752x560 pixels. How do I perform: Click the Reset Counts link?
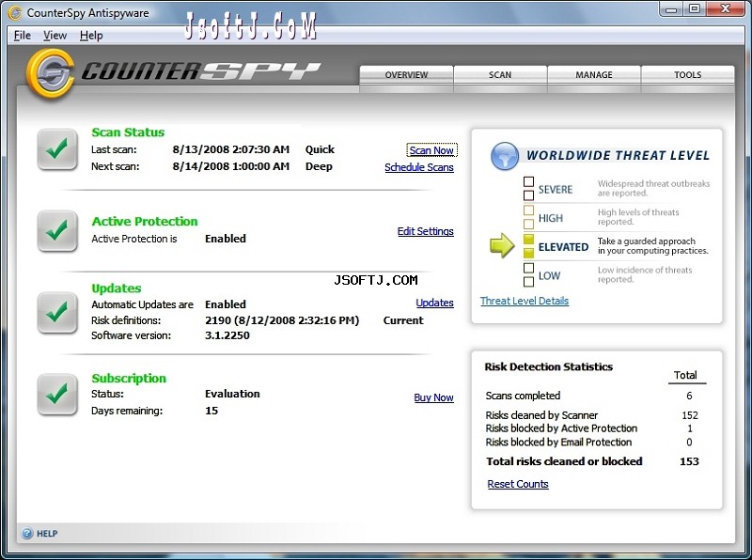pyautogui.click(x=518, y=484)
